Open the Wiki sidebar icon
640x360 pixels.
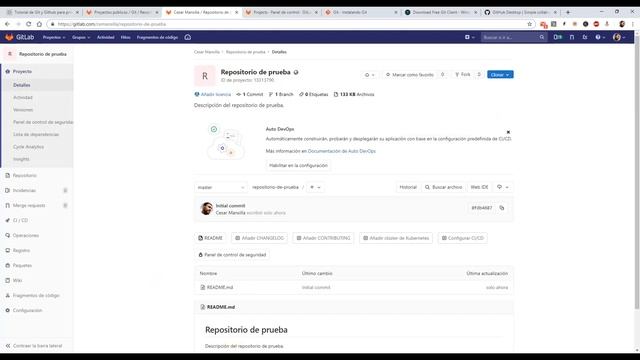(7, 280)
